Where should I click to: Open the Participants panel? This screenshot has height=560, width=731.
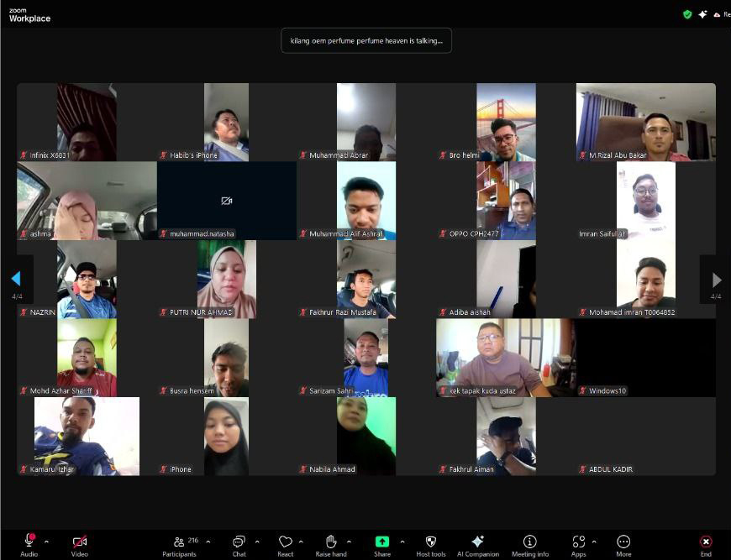point(179,542)
